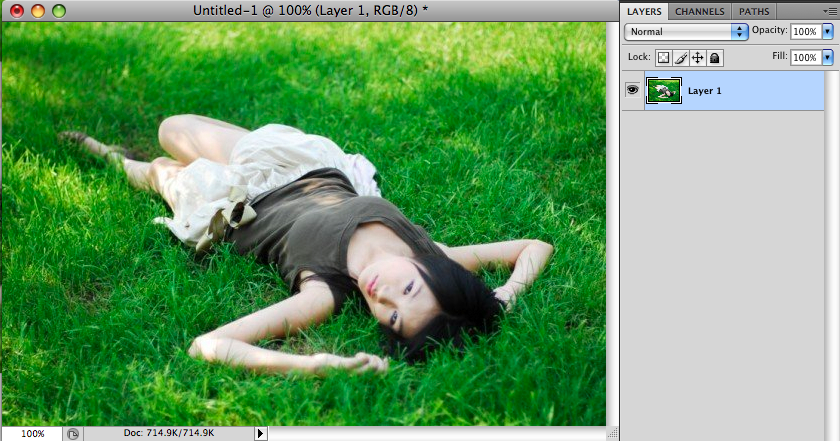The image size is (840, 441).
Task: Toggle lock all padlock icon
Action: (x=715, y=58)
